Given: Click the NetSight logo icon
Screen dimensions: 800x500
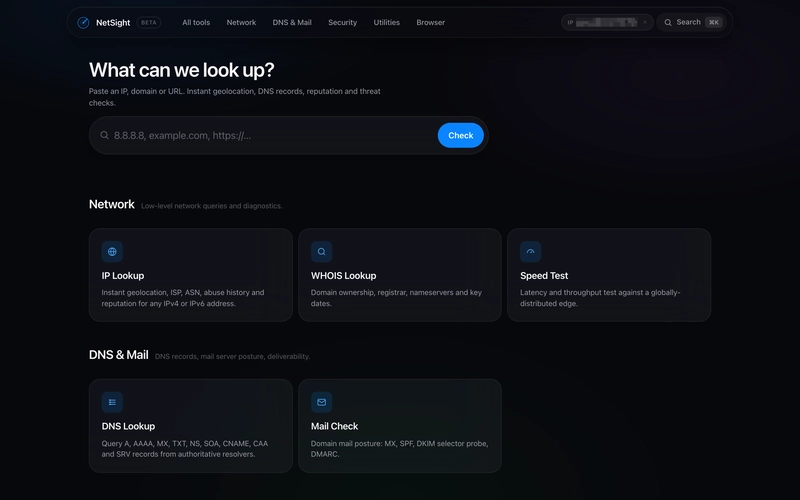Looking at the screenshot, I should tap(83, 22).
